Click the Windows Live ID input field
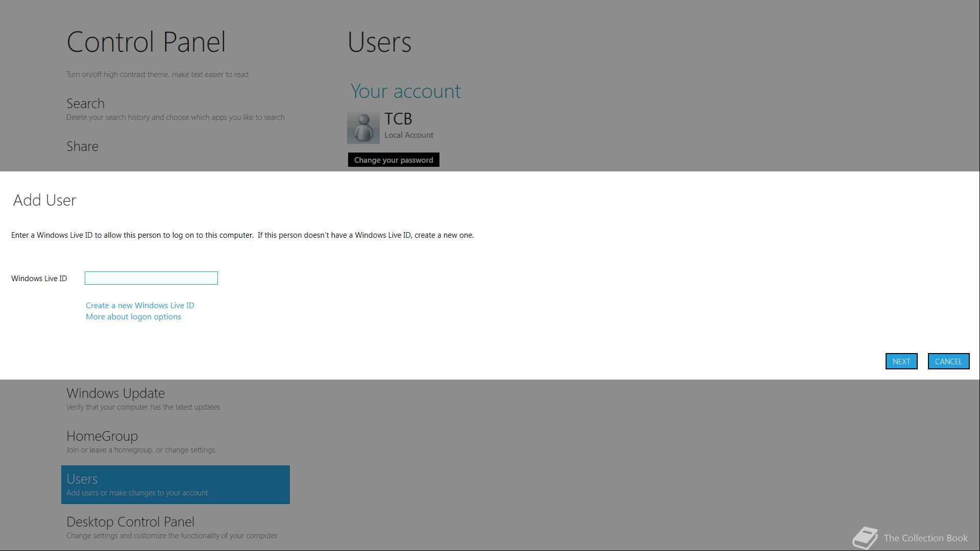 tap(151, 278)
